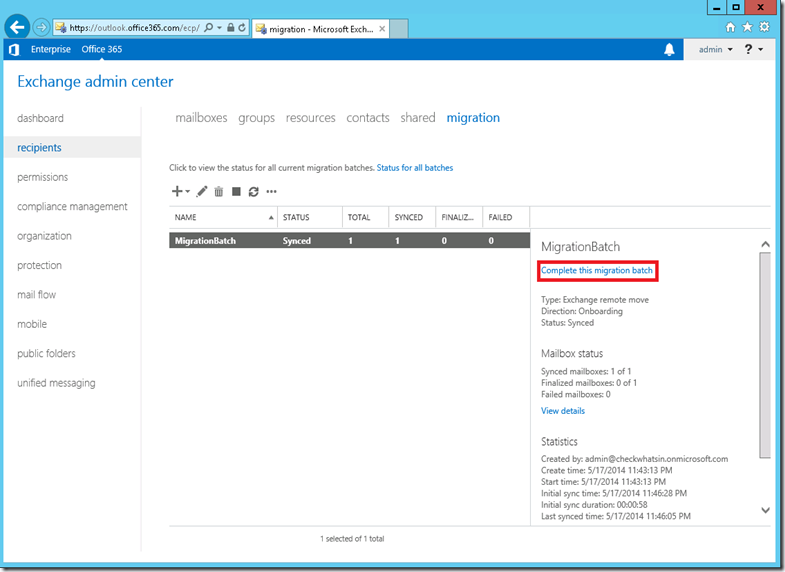Click the browser back arrow button
The height and width of the screenshot is (572, 785).
(17, 27)
